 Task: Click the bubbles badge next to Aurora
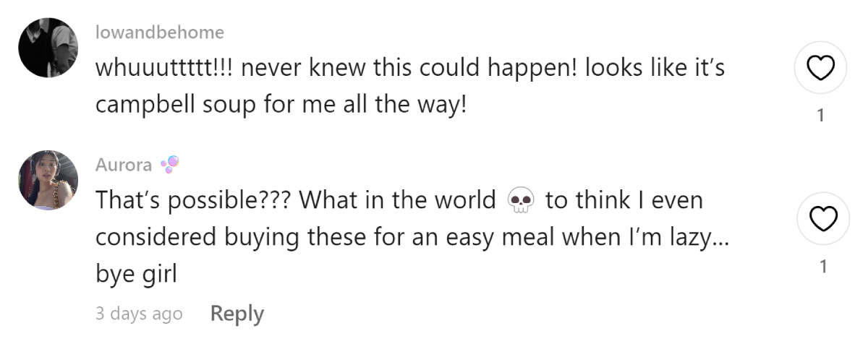(x=169, y=165)
